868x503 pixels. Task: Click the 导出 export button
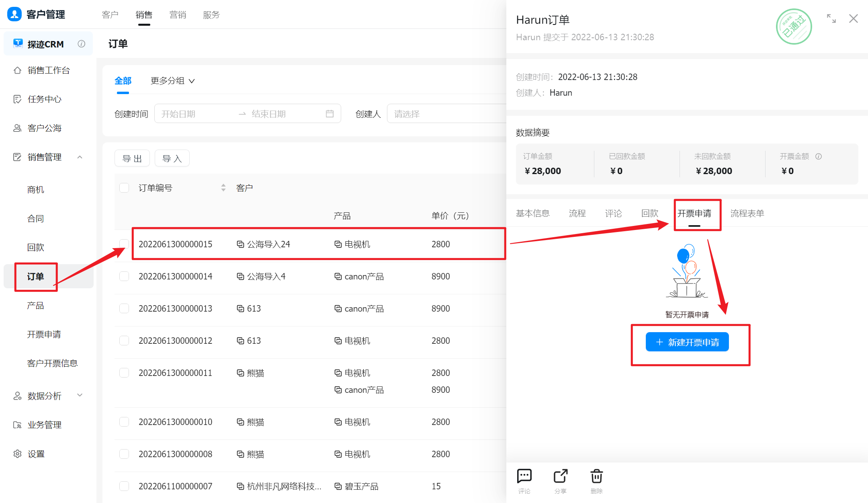pyautogui.click(x=132, y=158)
